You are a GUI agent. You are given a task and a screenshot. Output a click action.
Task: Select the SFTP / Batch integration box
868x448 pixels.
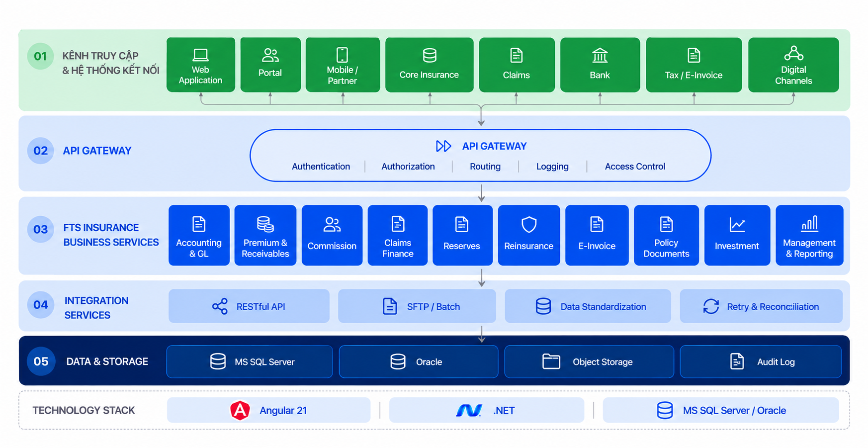pos(417,306)
